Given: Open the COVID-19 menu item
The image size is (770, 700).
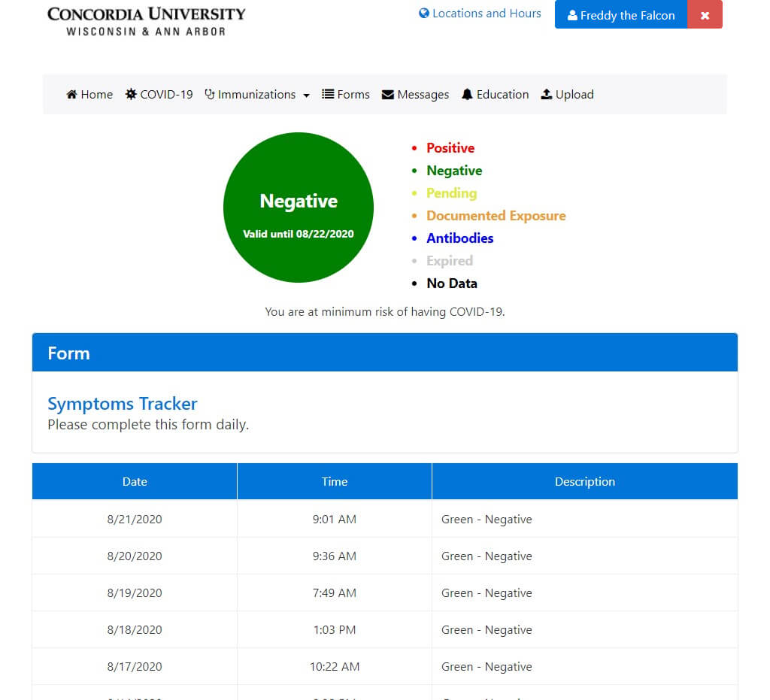Looking at the screenshot, I should tap(159, 94).
